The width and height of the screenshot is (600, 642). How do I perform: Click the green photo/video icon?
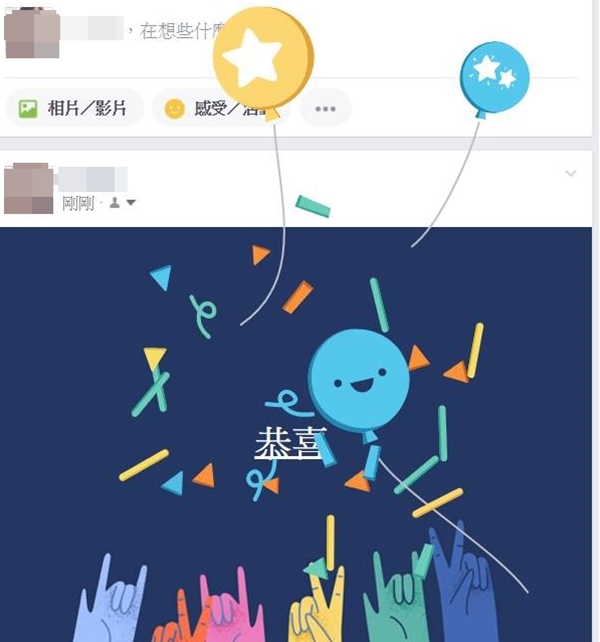tap(28, 109)
